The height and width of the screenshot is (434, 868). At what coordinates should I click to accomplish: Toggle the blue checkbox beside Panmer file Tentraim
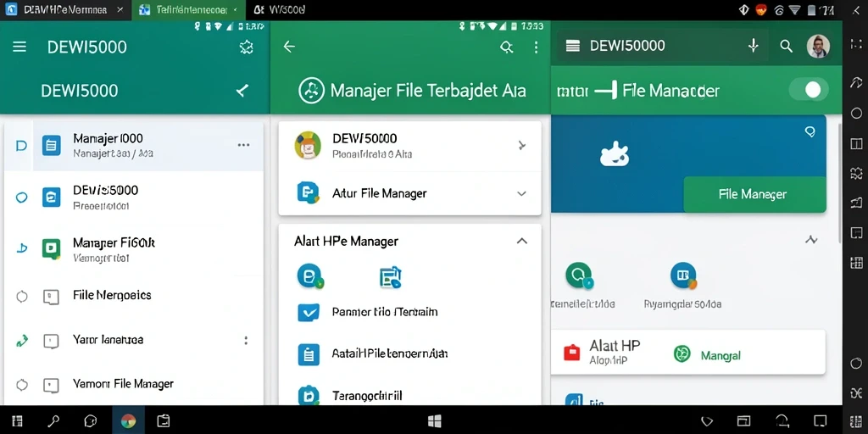pyautogui.click(x=309, y=312)
